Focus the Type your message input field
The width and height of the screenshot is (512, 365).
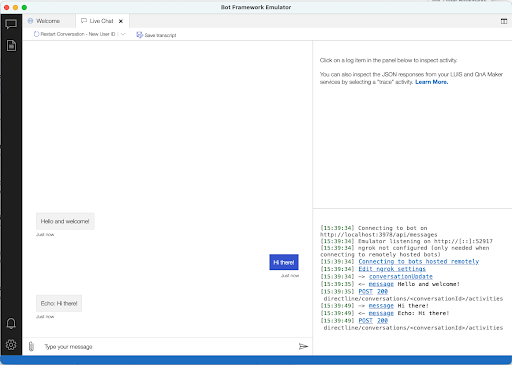pos(167,347)
